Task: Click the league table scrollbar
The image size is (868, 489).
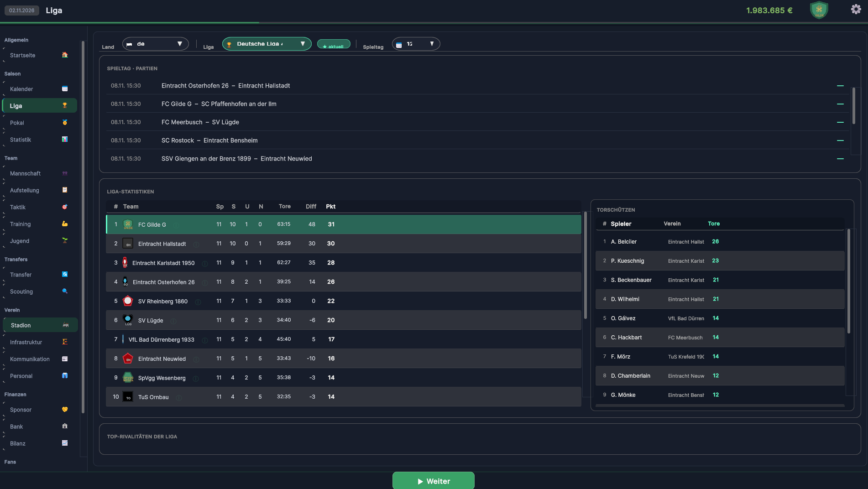Action: (x=586, y=265)
